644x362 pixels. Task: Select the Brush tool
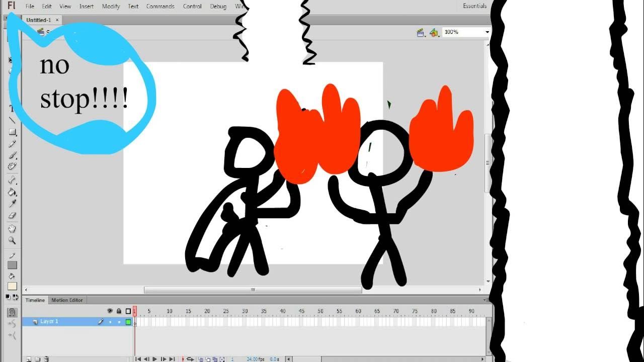click(x=12, y=155)
